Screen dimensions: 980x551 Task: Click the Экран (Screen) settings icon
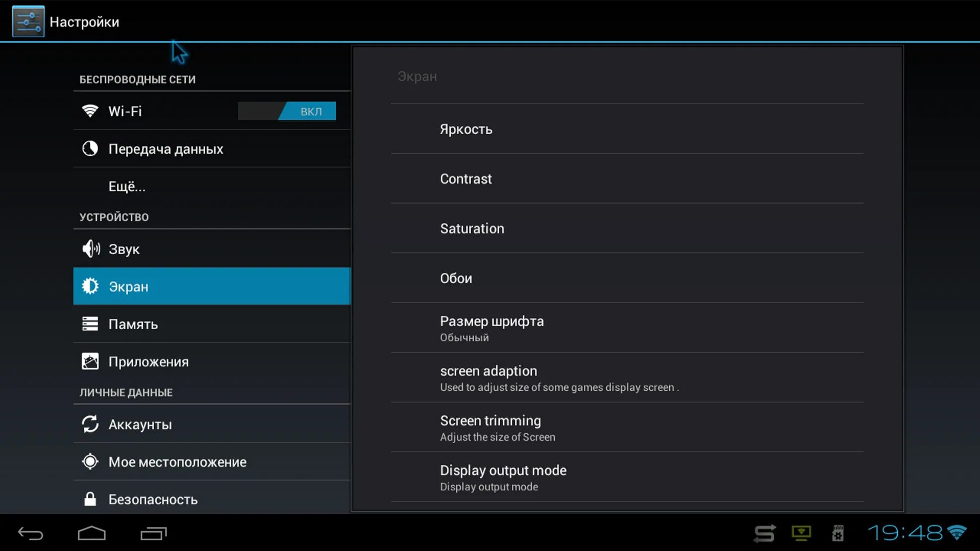point(90,286)
